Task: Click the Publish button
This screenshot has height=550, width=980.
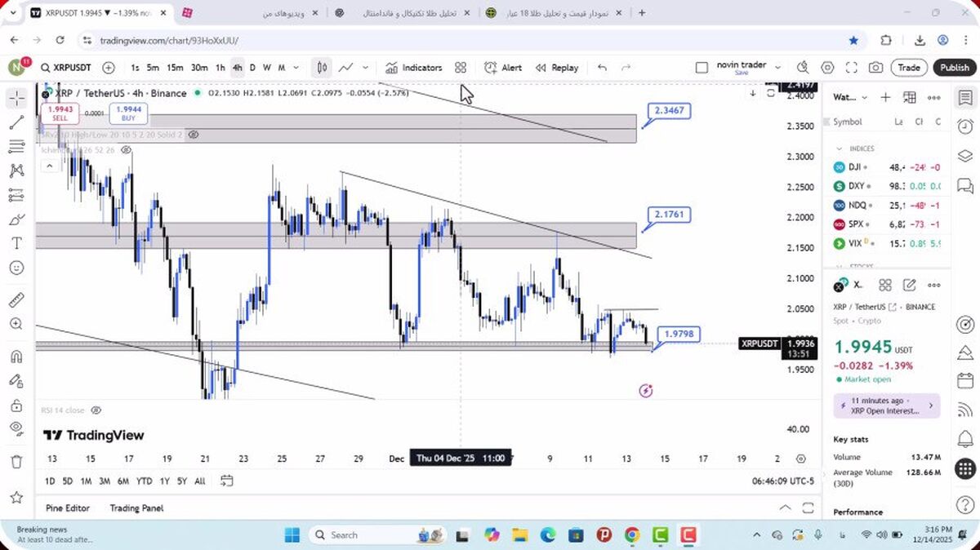Action: click(954, 68)
